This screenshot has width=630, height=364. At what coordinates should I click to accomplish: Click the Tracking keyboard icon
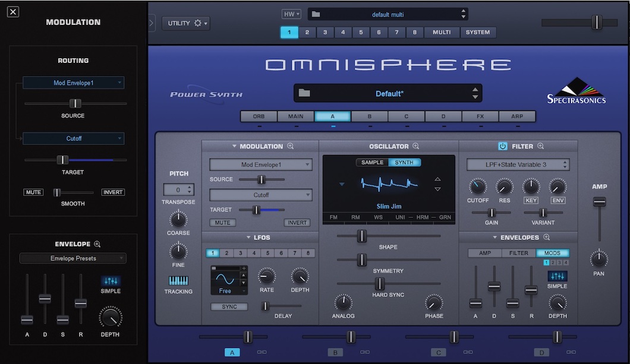coord(178,280)
